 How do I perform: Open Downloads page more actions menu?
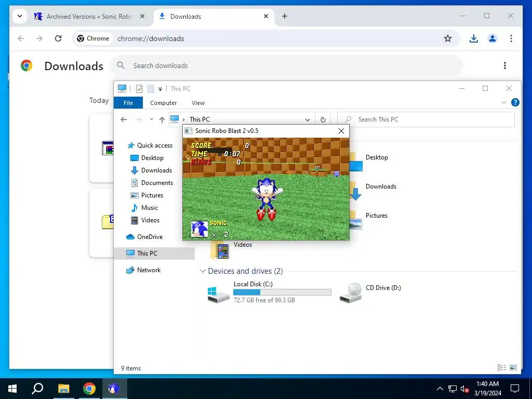point(505,65)
